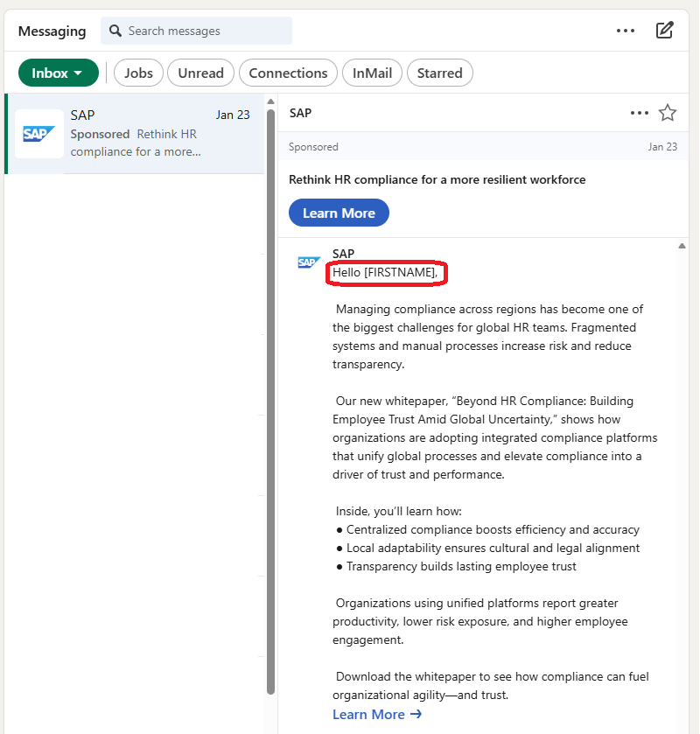Image resolution: width=700 pixels, height=734 pixels.
Task: Click the search magnifier icon
Action: click(x=115, y=31)
